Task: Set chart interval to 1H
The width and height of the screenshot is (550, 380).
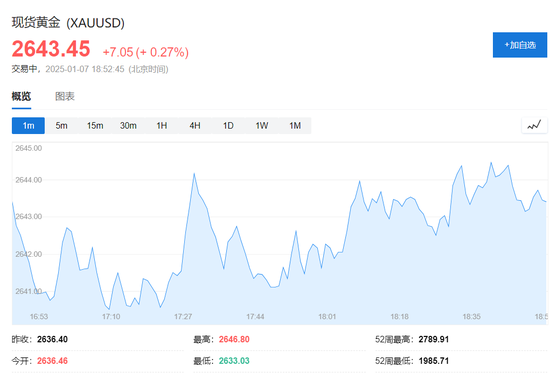Action: tap(162, 126)
